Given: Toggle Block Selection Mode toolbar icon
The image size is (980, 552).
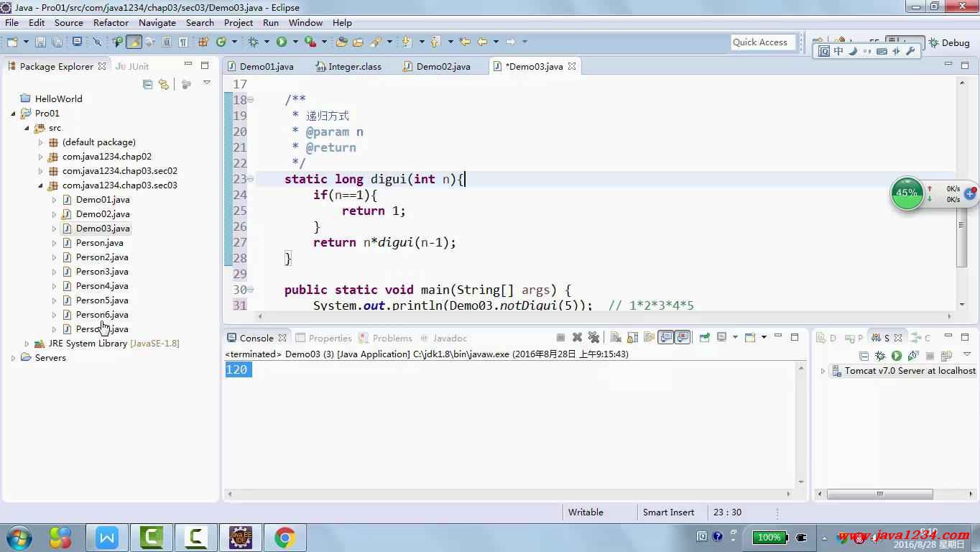Looking at the screenshot, I should 167,42.
